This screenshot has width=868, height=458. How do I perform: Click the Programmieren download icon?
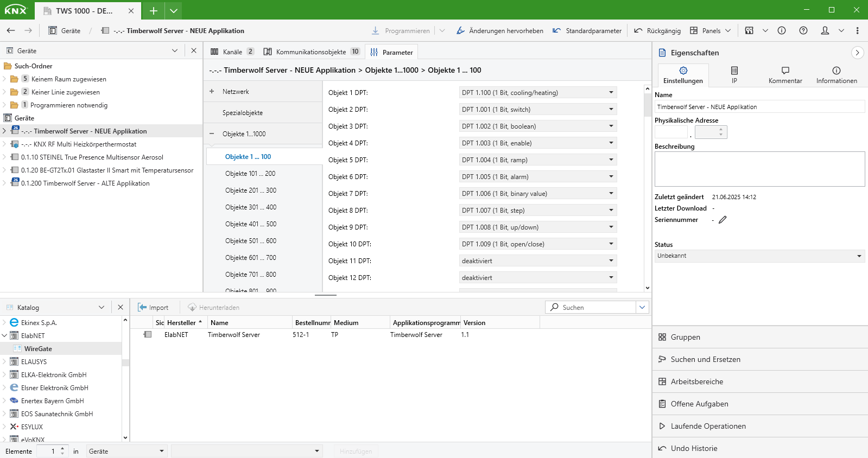(375, 31)
